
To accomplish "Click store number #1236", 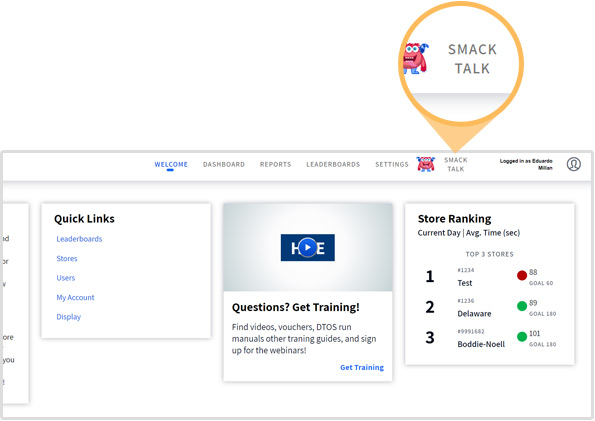I will (x=466, y=301).
